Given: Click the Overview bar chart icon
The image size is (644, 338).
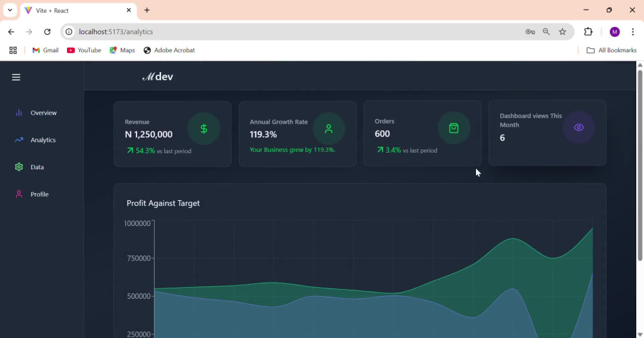Looking at the screenshot, I should tap(19, 113).
